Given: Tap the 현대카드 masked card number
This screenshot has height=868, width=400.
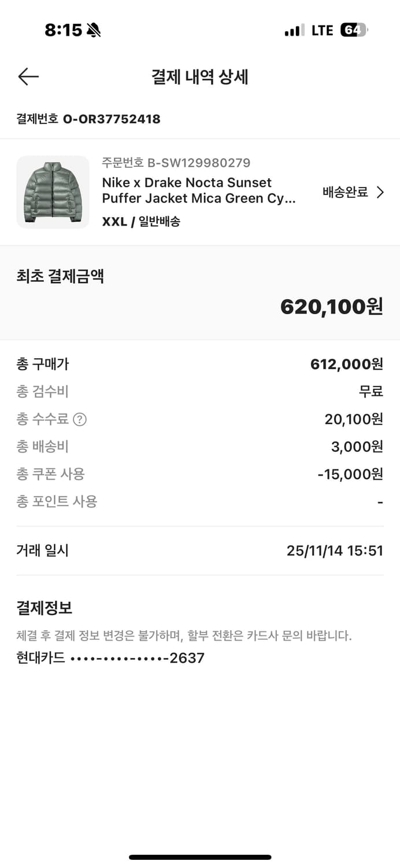Looking at the screenshot, I should pyautogui.click(x=110, y=657).
